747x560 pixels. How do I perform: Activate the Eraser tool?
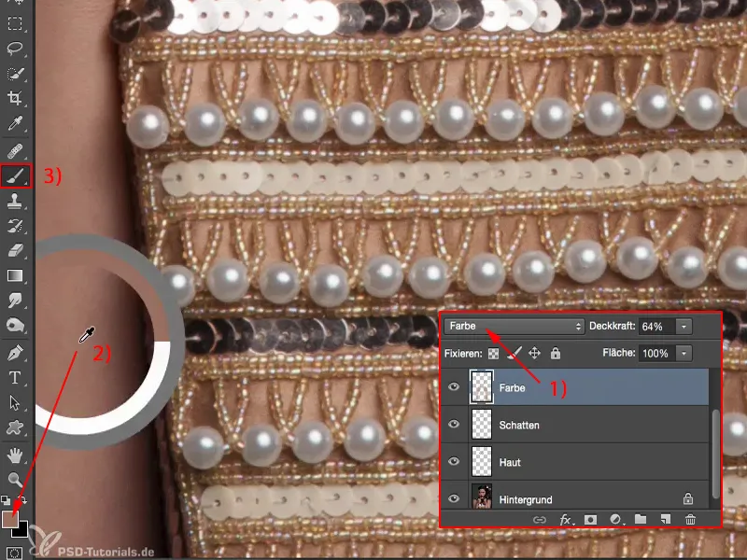pyautogui.click(x=15, y=250)
